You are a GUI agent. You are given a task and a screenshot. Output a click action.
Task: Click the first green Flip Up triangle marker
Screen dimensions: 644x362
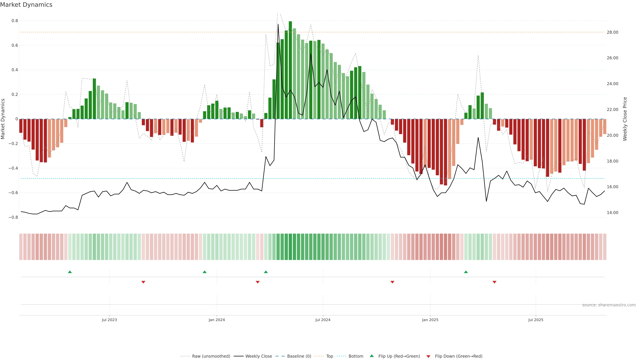click(x=70, y=272)
